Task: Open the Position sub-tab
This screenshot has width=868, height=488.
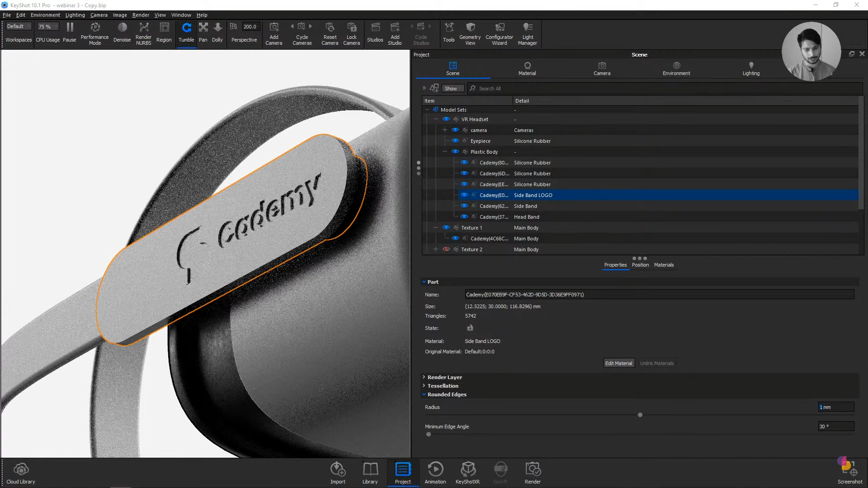Action: coord(640,265)
